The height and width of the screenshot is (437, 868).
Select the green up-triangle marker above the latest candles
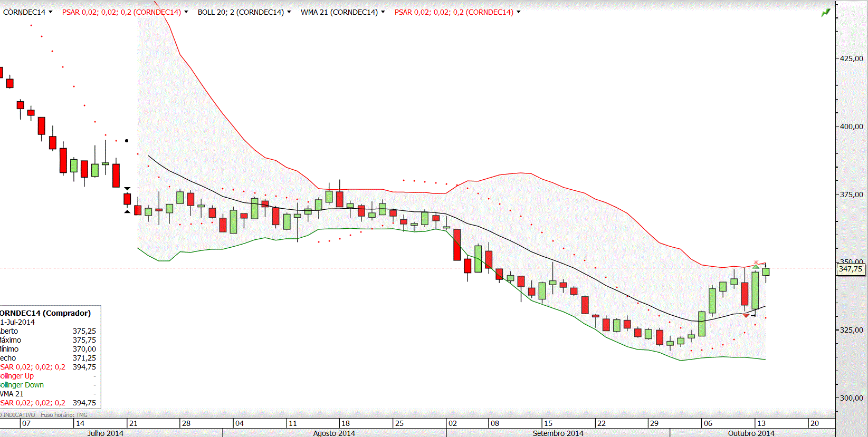point(756,267)
